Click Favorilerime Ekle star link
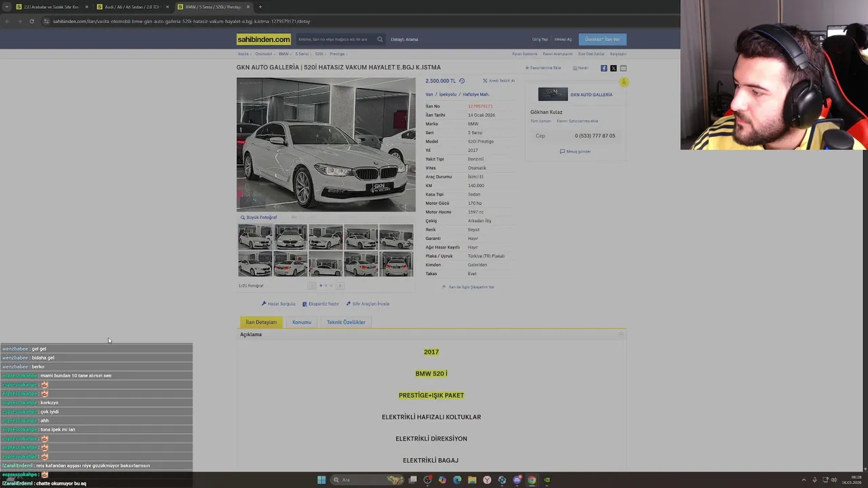Screen dimensions: 868x488 (543, 68)
